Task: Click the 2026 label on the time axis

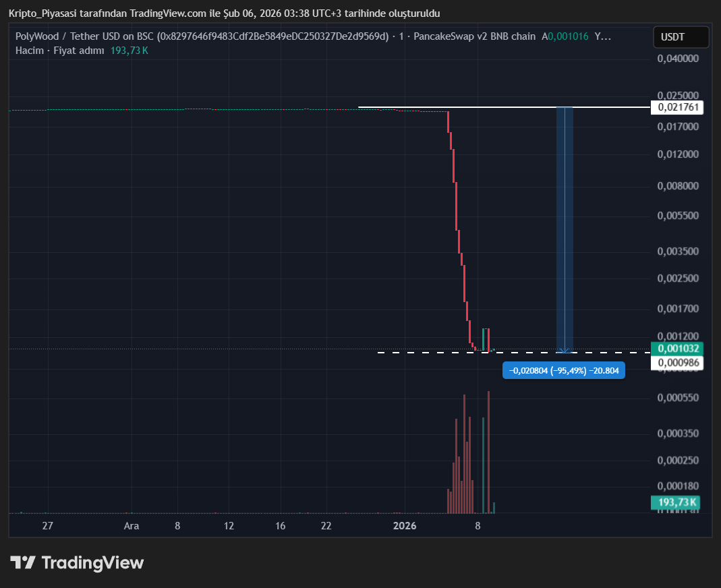Action: coord(405,526)
